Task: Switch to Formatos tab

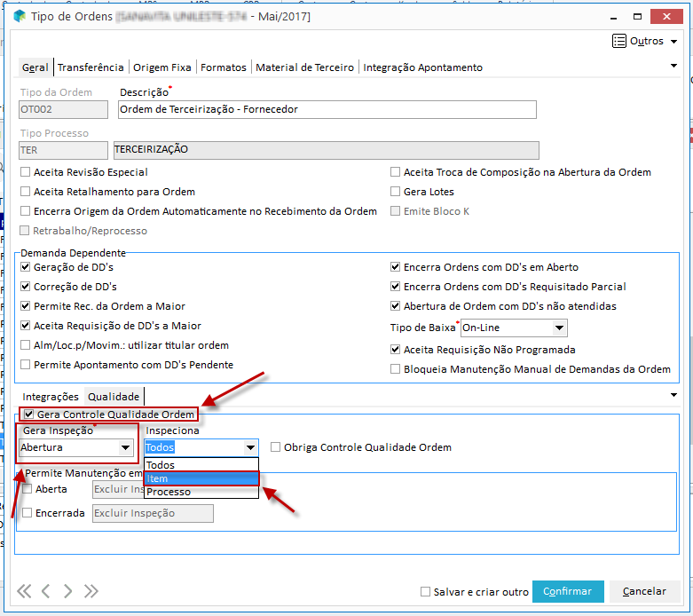Action: (x=224, y=67)
